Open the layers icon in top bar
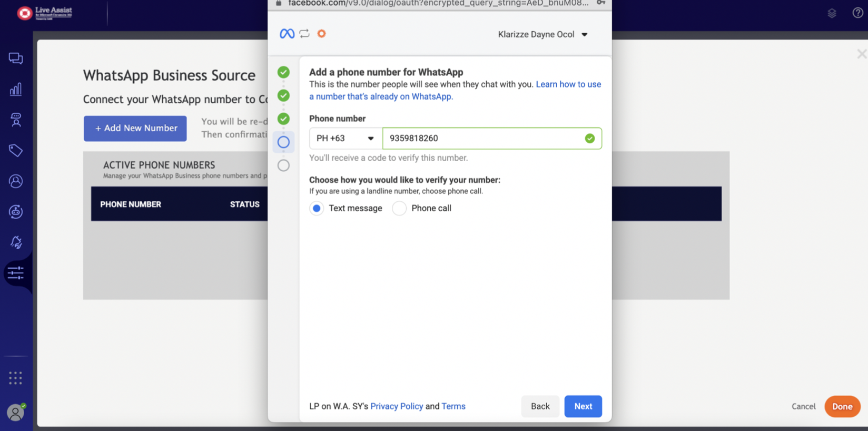Screen dimensions: 868x431 (x=832, y=13)
